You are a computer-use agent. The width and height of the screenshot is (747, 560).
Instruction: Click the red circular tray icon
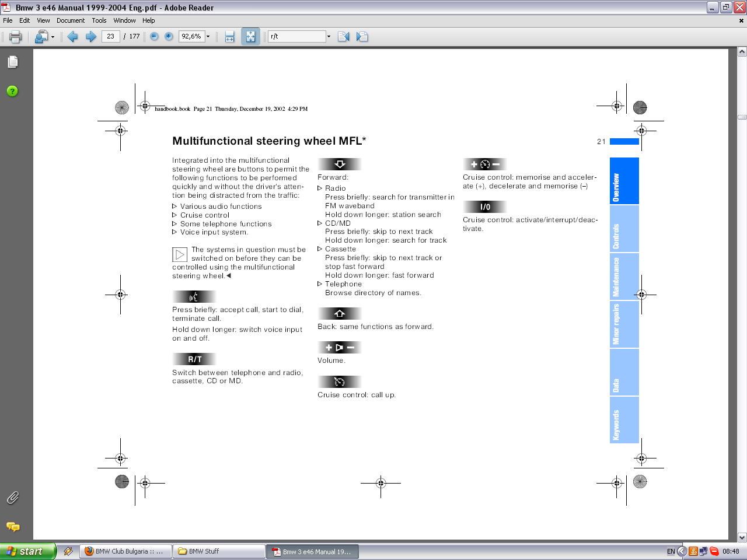tap(714, 551)
